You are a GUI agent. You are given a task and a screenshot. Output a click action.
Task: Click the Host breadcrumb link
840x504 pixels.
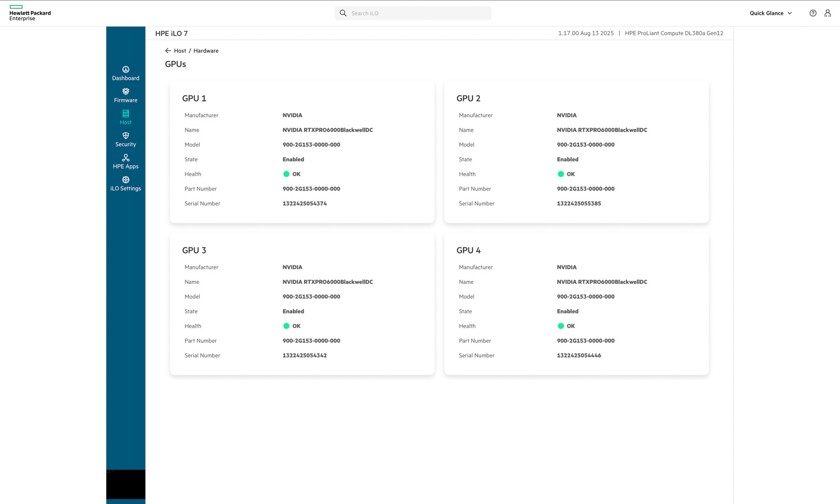[180, 51]
